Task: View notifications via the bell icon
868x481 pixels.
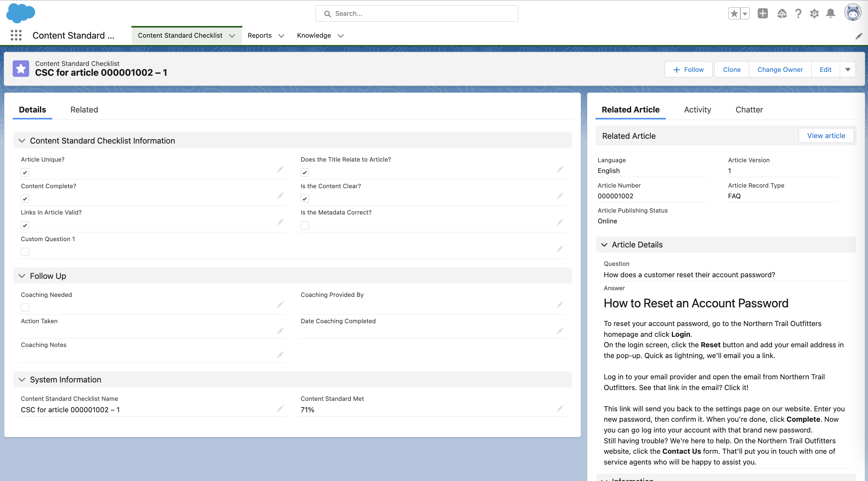Action: 831,14
